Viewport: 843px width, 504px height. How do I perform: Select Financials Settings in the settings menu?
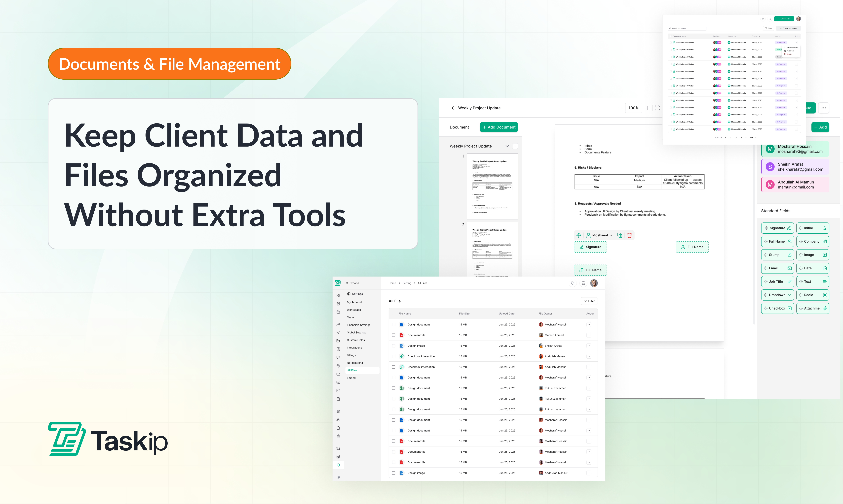358,325
